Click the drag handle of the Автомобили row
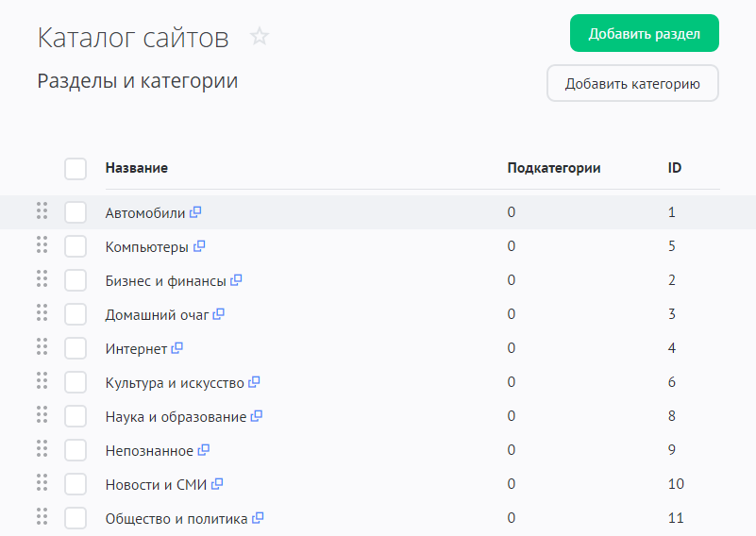756x536 pixels. (x=42, y=211)
